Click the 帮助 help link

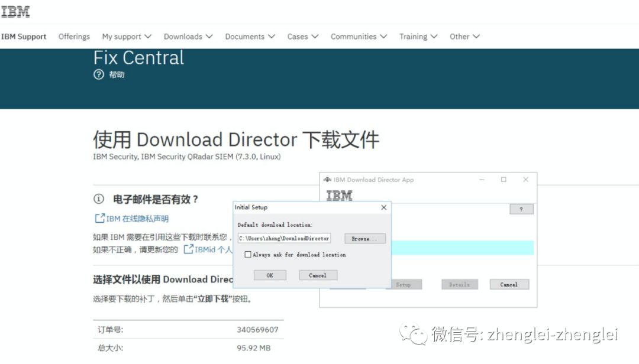[117, 74]
